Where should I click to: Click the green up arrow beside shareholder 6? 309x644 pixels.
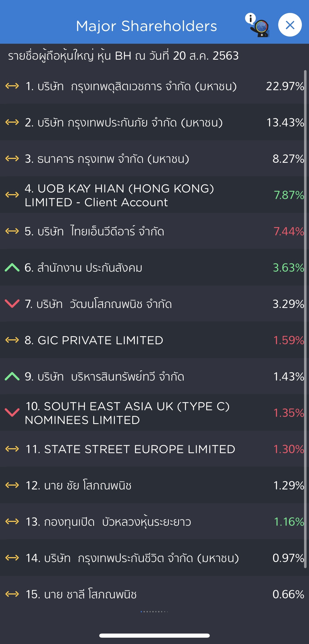click(x=12, y=267)
